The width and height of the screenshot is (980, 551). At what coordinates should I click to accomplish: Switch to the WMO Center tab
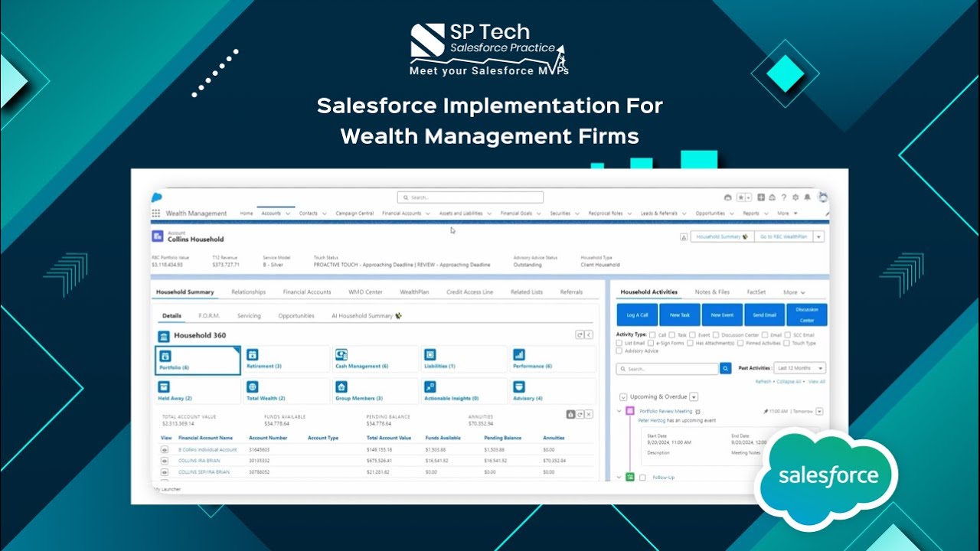365,292
